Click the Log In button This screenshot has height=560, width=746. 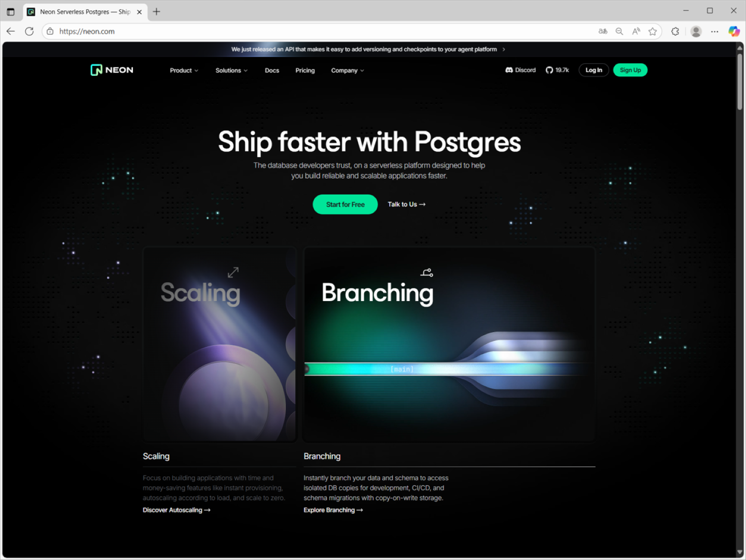593,70
